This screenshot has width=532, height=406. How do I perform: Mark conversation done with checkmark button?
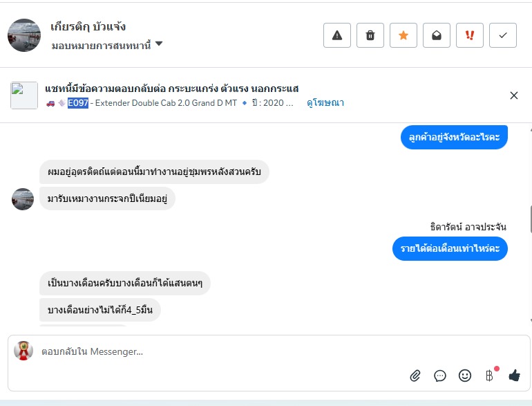point(503,35)
